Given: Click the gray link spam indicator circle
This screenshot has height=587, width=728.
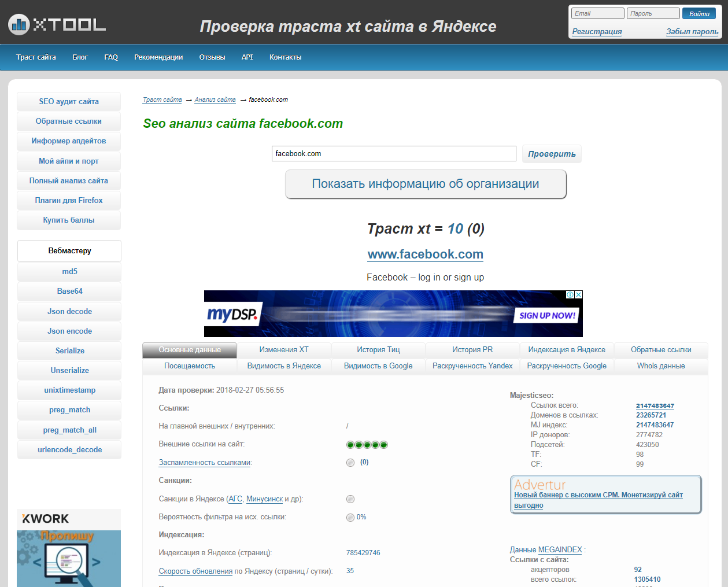Looking at the screenshot, I should point(350,463).
